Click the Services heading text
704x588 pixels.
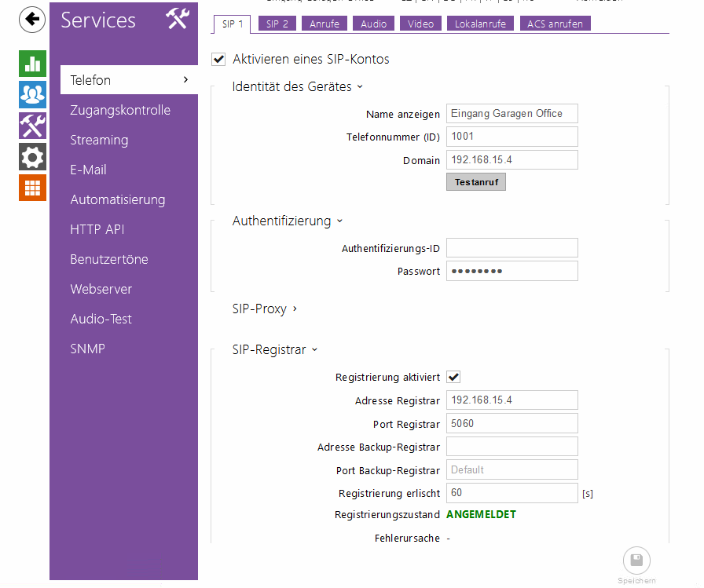click(98, 20)
